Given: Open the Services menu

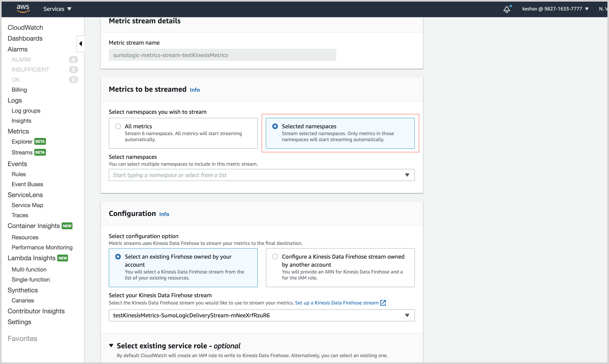Looking at the screenshot, I should pyautogui.click(x=57, y=9).
